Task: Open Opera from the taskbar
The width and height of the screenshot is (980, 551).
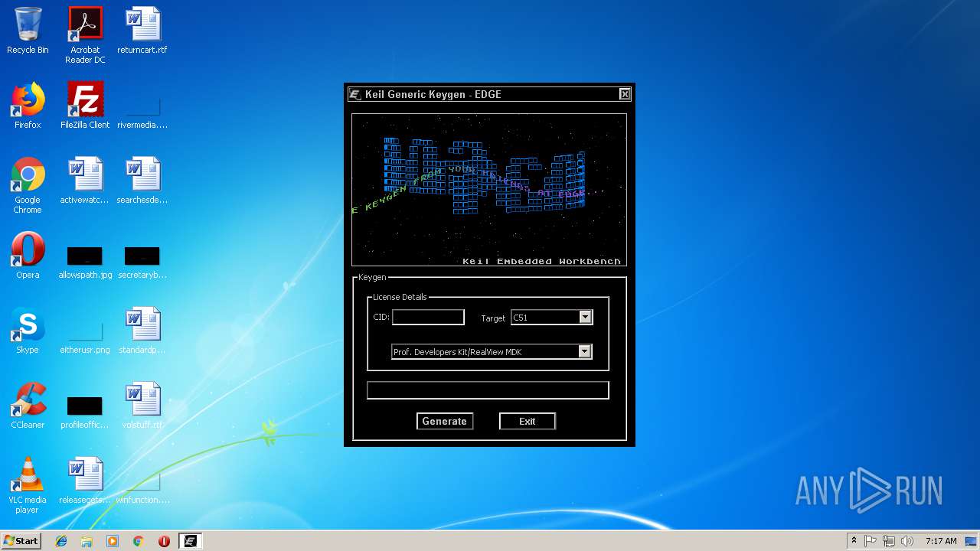Action: [164, 540]
